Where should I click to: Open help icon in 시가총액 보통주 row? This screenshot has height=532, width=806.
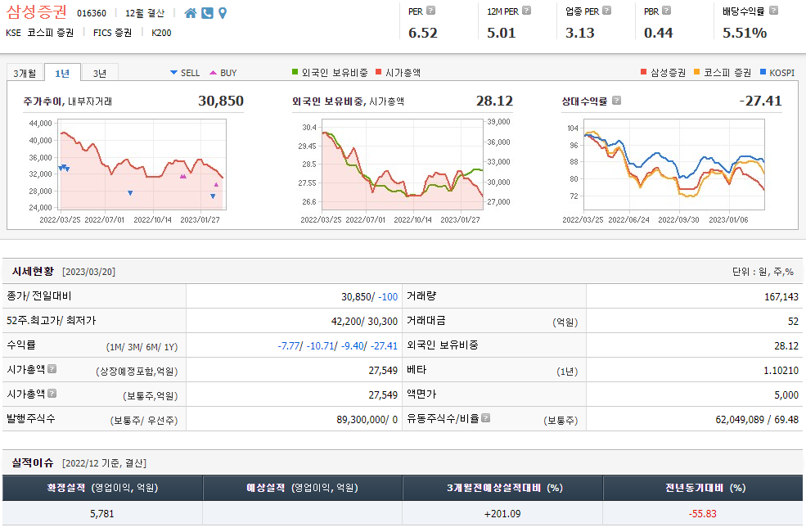tap(52, 393)
